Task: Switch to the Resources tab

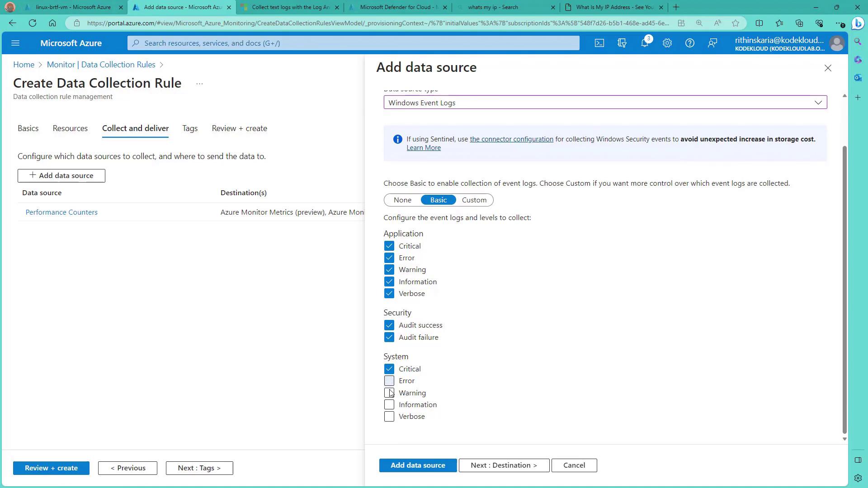Action: pos(70,128)
